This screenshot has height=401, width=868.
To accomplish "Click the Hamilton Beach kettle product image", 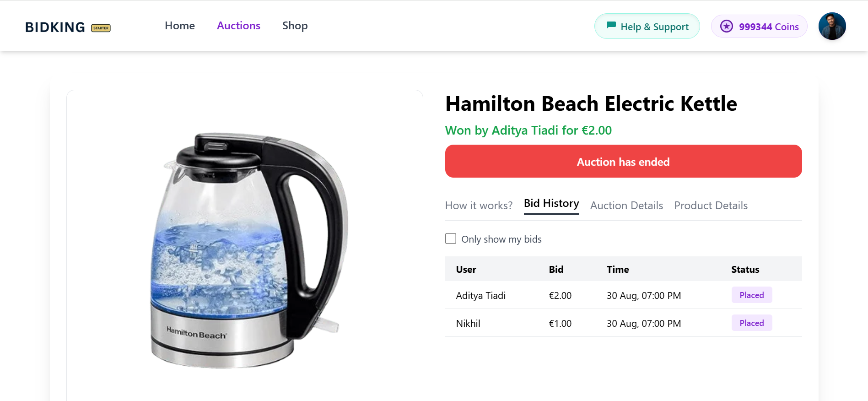I will point(245,249).
